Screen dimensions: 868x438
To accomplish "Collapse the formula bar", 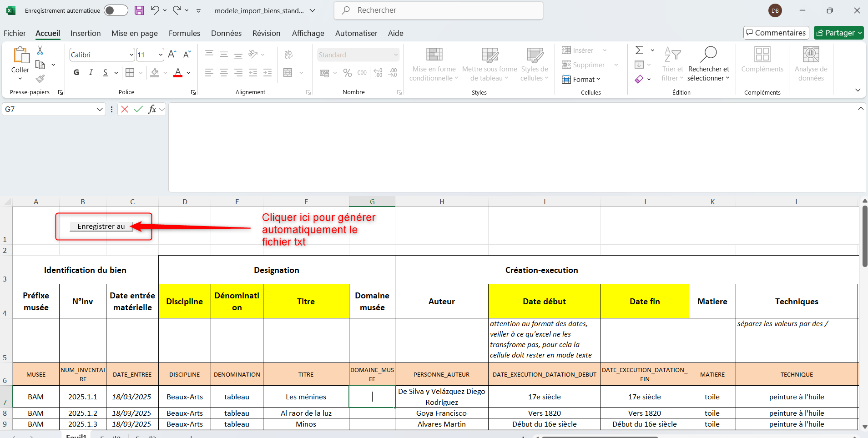I will [861, 108].
